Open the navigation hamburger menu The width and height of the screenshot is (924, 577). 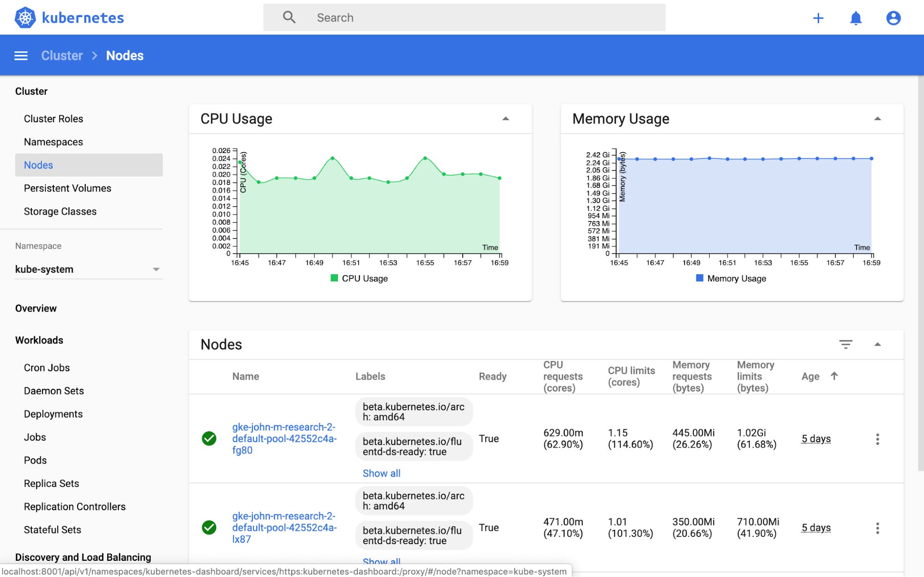pyautogui.click(x=21, y=55)
